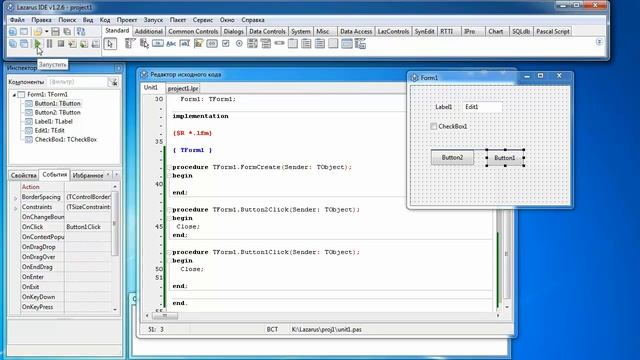This screenshot has width=640, height=360.
Task: Click the Edit1 field on Form1
Action: point(482,107)
